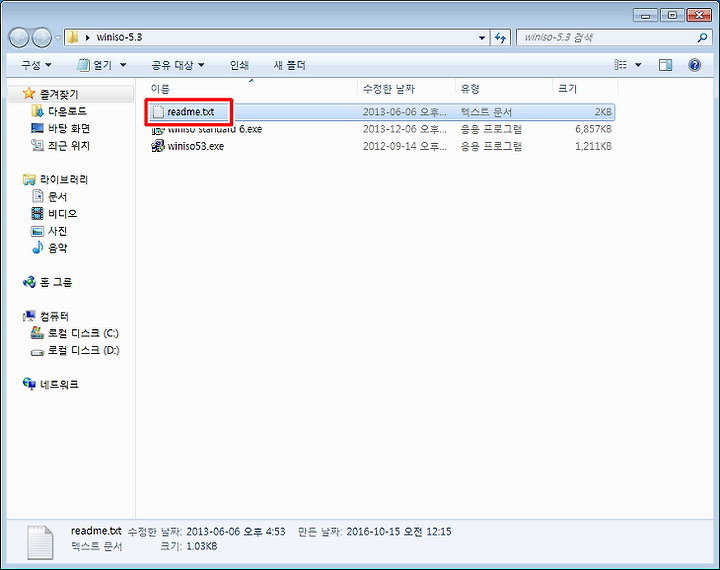
Task: Select 네트워크 (Network) in the sidebar
Action: click(59, 384)
